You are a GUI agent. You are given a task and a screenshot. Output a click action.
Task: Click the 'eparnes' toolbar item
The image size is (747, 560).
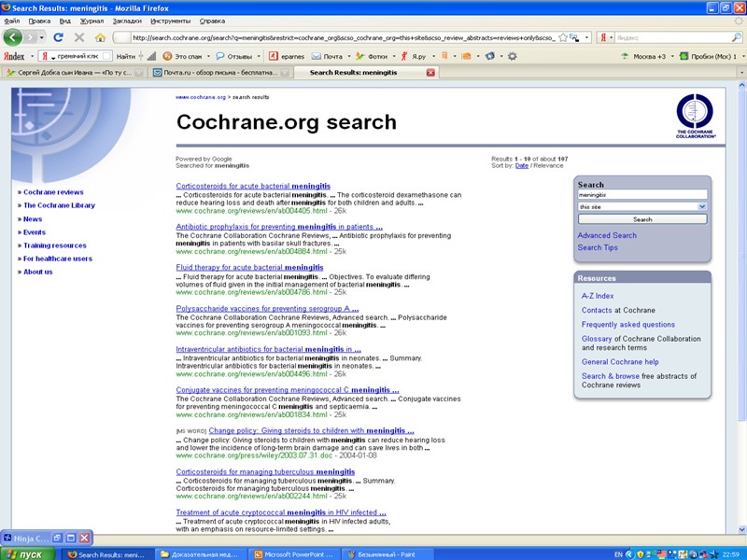point(287,56)
